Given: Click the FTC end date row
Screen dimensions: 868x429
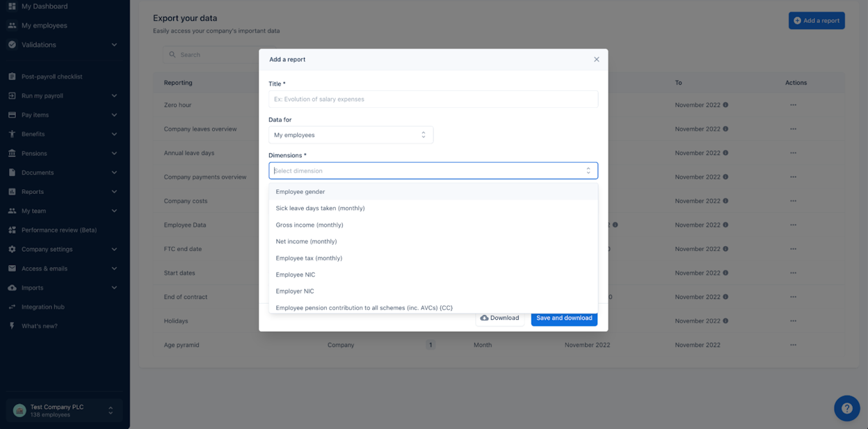Looking at the screenshot, I should 498,249.
